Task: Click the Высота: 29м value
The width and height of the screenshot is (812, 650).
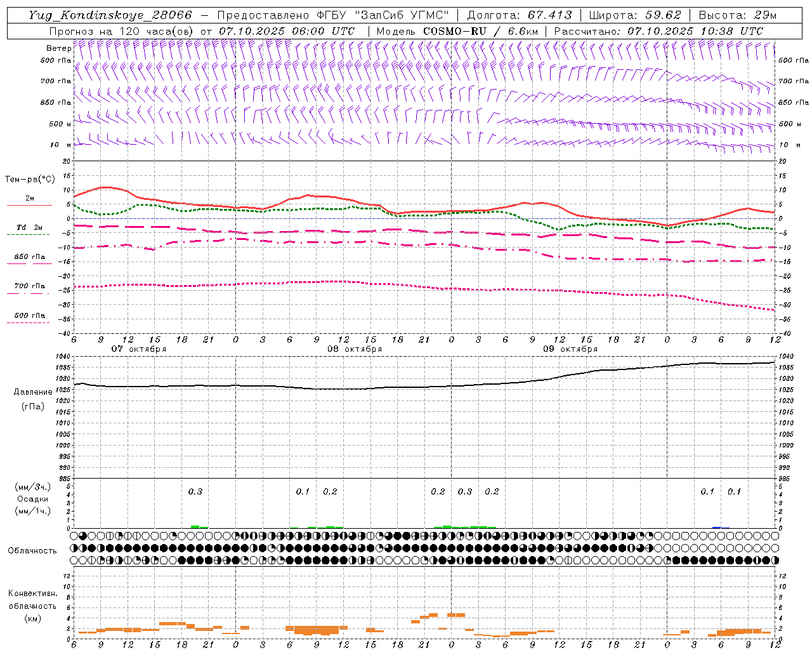Action: [x=738, y=15]
